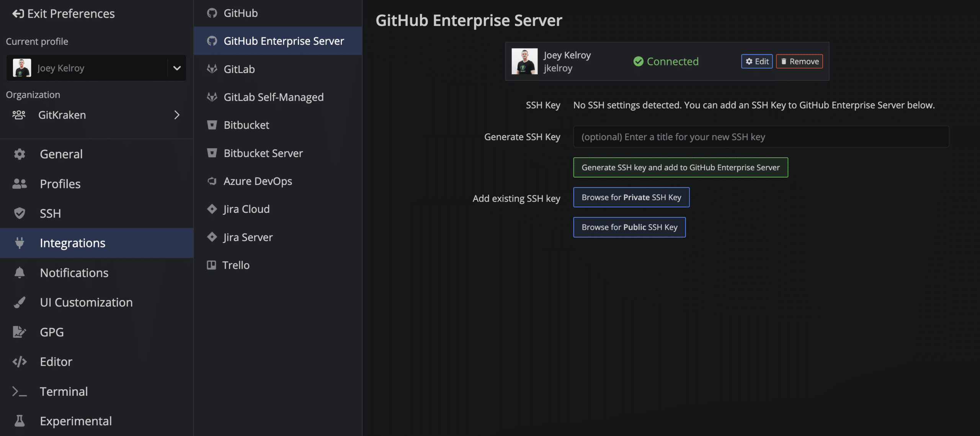This screenshot has width=980, height=436.
Task: Select the GitHub Enterprise Server integration
Action: 278,41
